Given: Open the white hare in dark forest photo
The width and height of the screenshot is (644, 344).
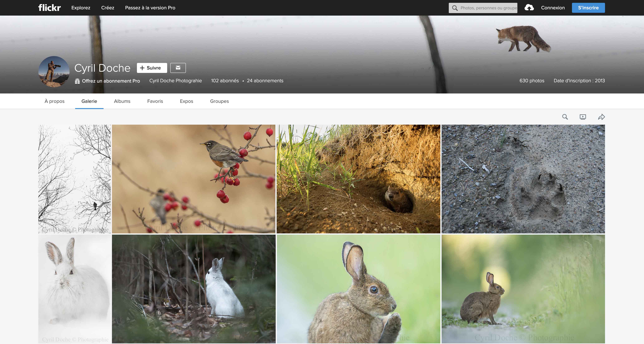Looking at the screenshot, I should (x=194, y=289).
